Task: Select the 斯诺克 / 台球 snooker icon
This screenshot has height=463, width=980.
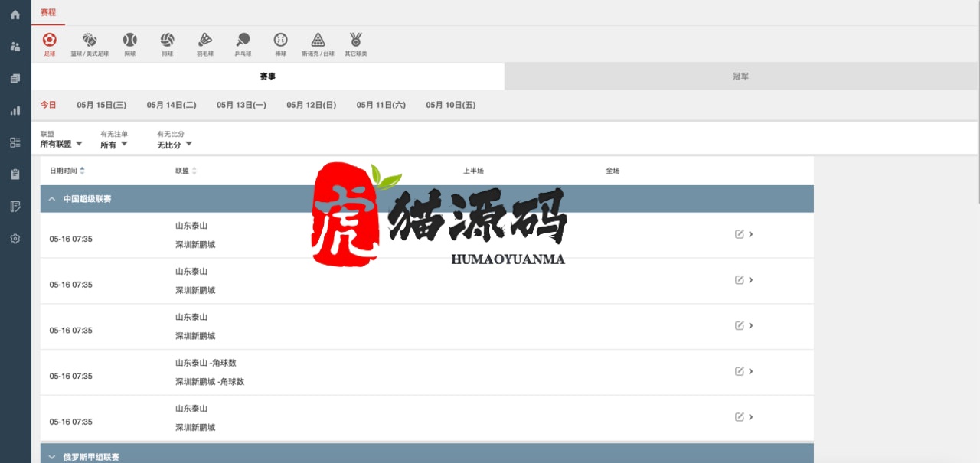Action: pyautogui.click(x=318, y=44)
